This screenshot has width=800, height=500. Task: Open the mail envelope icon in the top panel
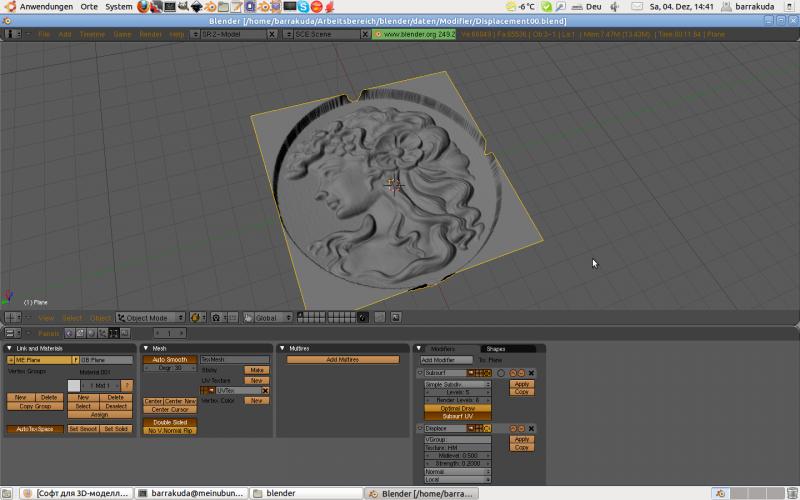[637, 7]
